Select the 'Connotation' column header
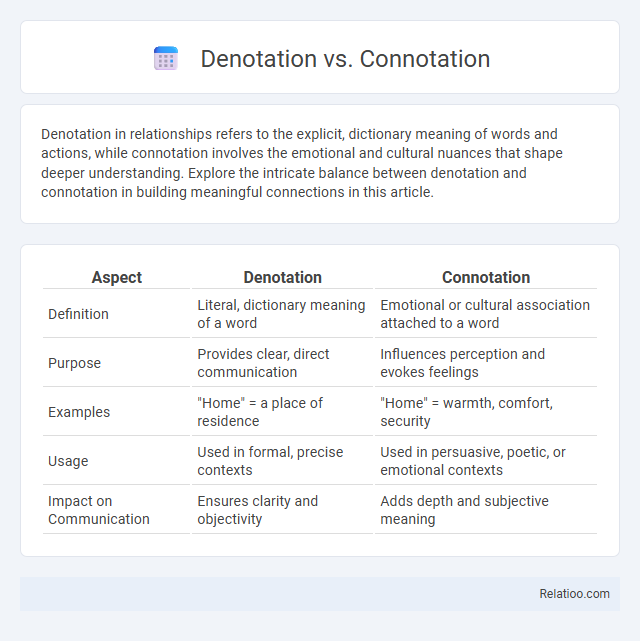Viewport: 640px width, 641px height. [486, 277]
